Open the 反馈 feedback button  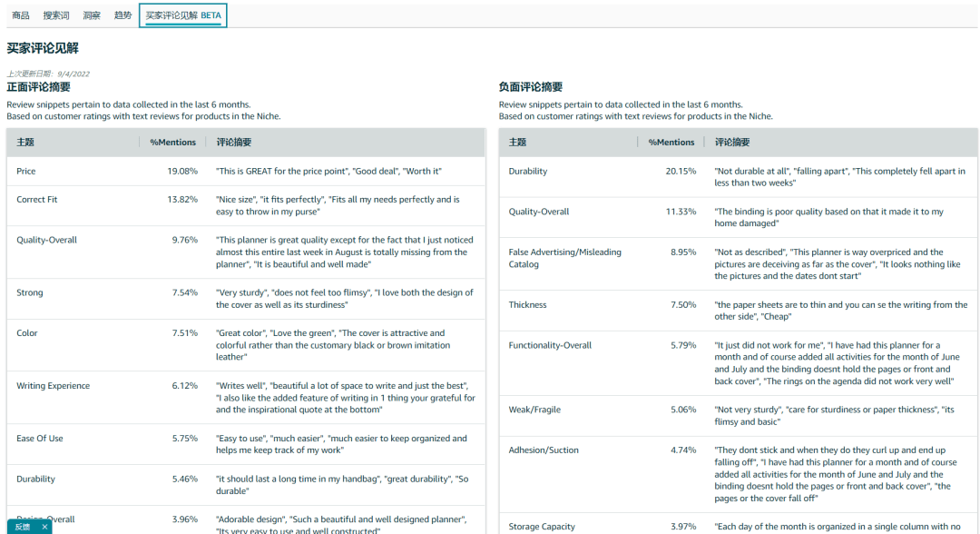coord(23,527)
